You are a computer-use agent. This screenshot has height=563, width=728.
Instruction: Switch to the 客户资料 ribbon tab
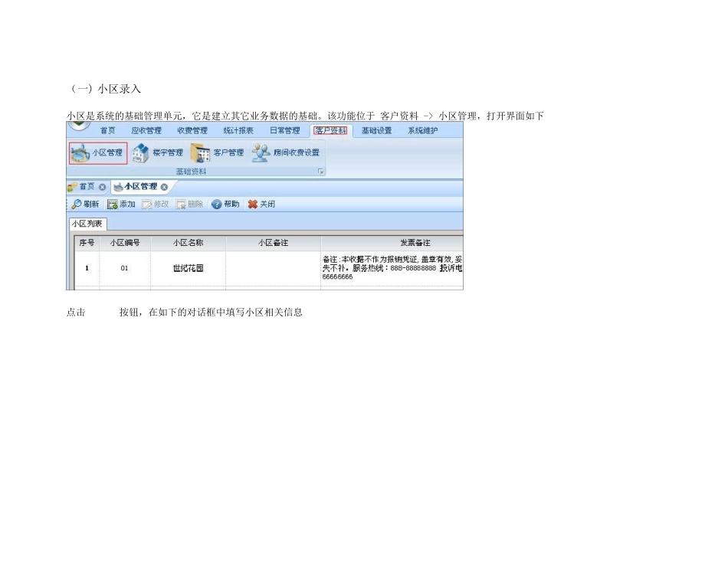pos(330,131)
